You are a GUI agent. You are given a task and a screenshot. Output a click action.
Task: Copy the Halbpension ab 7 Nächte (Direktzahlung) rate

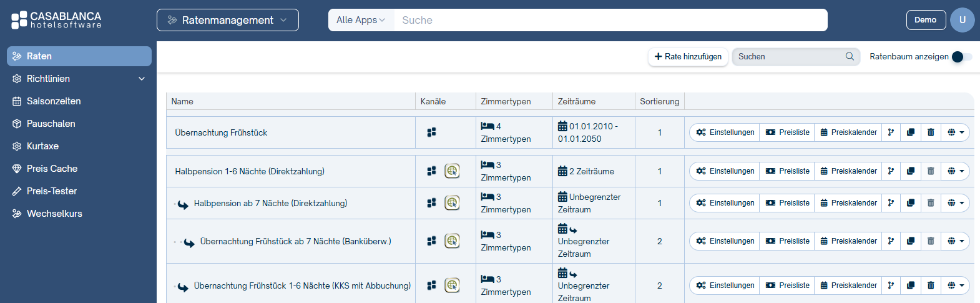tap(911, 203)
